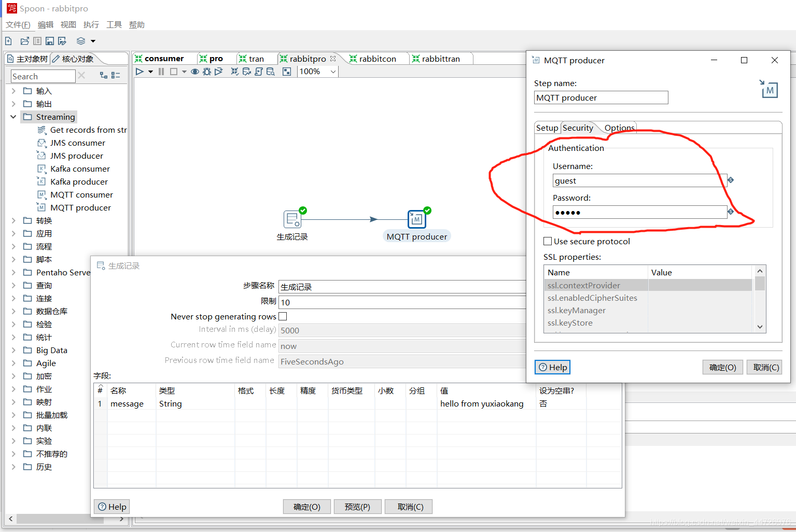Expand the Agile folder
The image size is (796, 532).
coord(13,363)
